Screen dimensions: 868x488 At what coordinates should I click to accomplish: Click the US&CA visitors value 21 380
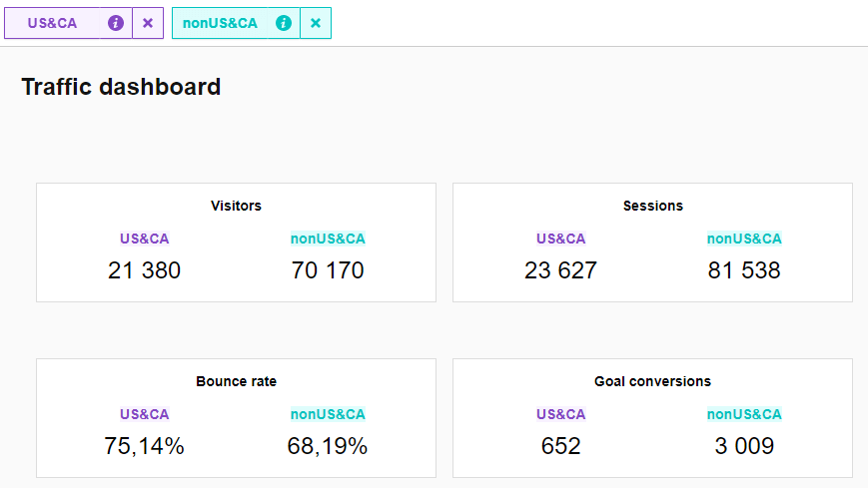tap(145, 270)
